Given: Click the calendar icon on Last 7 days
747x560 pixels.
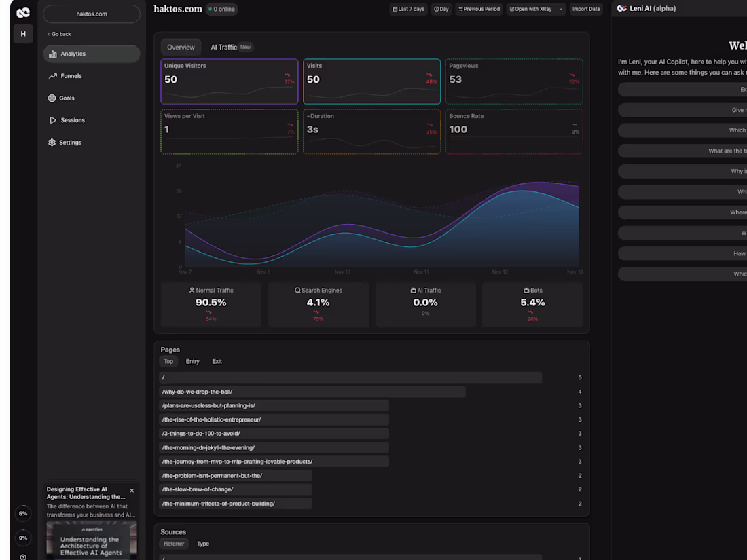Looking at the screenshot, I should point(394,9).
